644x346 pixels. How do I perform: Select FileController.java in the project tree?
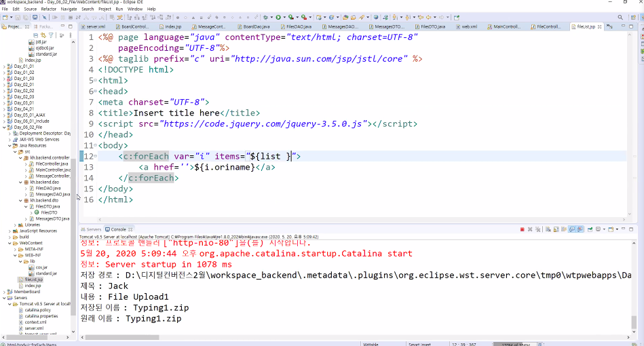[50, 164]
